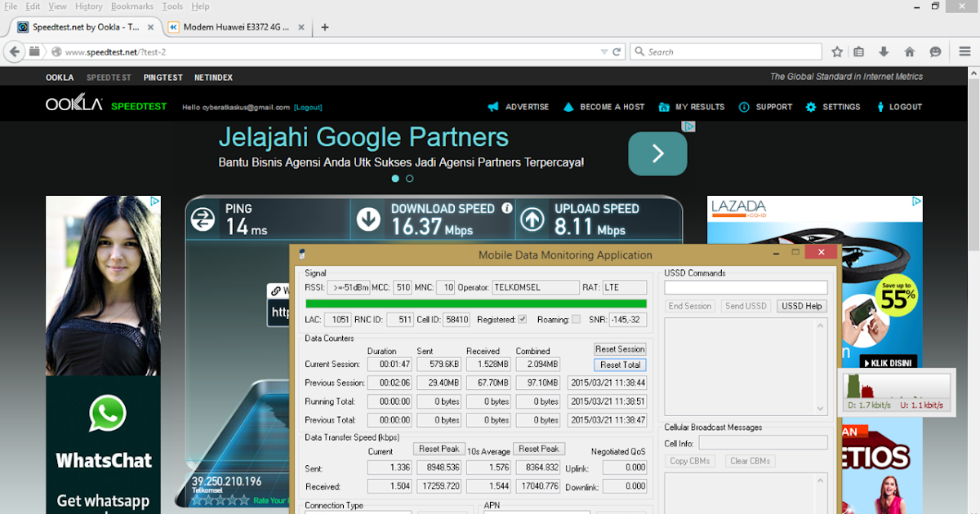Click the download arrow circle icon
Viewport: 980px width, 514px height.
(369, 219)
